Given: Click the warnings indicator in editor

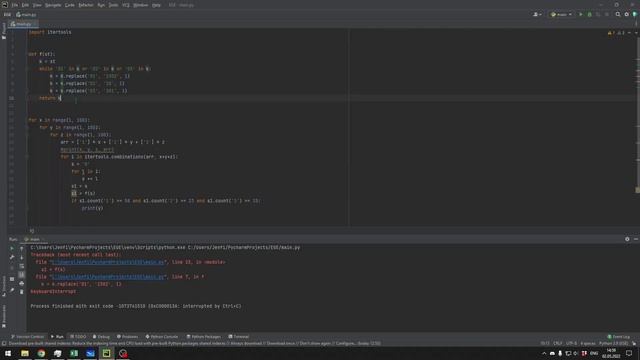Looking at the screenshot, I should click(611, 33).
